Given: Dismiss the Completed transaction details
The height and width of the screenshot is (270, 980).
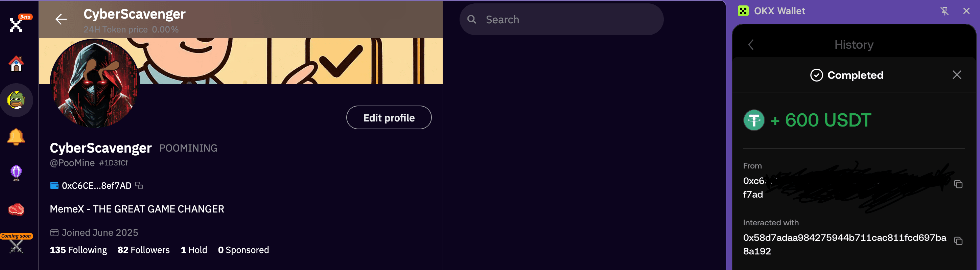Looking at the screenshot, I should coord(956,75).
